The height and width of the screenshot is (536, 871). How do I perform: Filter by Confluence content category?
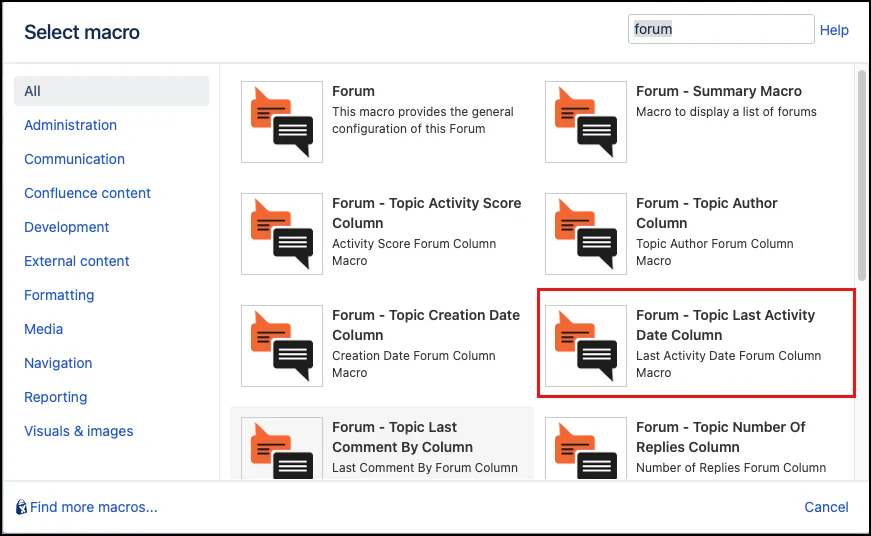point(87,193)
